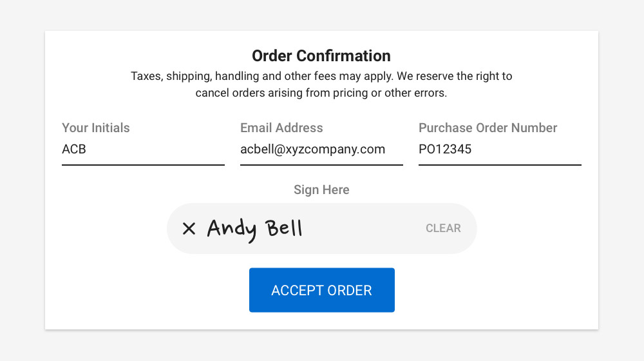Focus the initials field containing ACB
The image size is (644, 361).
pyautogui.click(x=142, y=150)
